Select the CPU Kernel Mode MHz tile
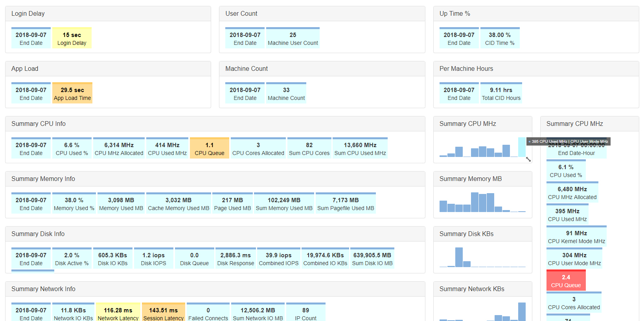The height and width of the screenshot is (321, 644). 576,236
